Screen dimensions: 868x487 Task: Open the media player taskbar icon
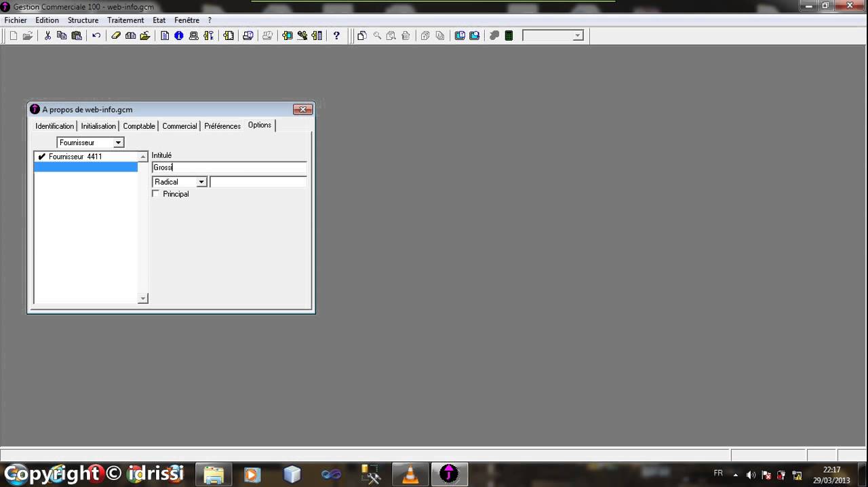[x=252, y=474]
